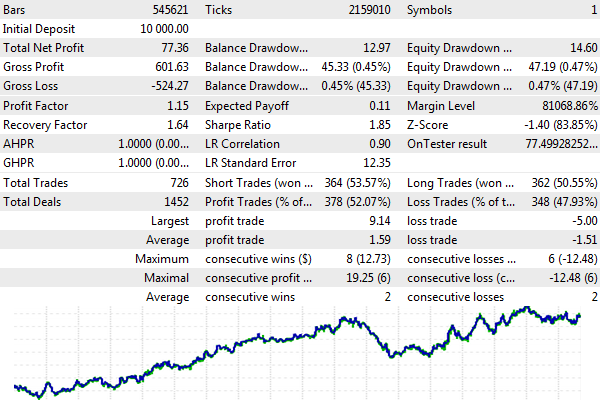Select the average loss trade value -1.51

585,240
